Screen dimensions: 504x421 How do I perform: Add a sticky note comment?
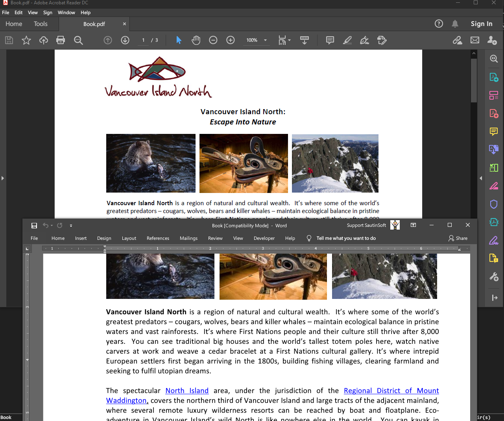point(330,40)
